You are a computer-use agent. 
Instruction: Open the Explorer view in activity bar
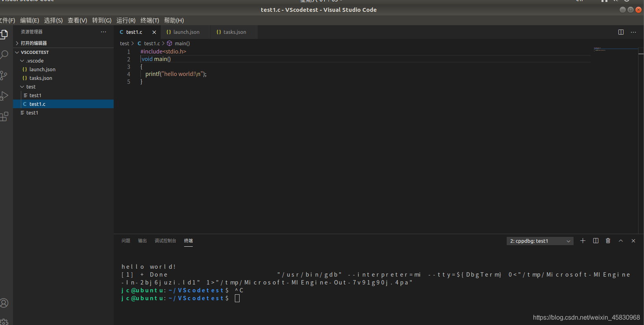[x=4, y=35]
